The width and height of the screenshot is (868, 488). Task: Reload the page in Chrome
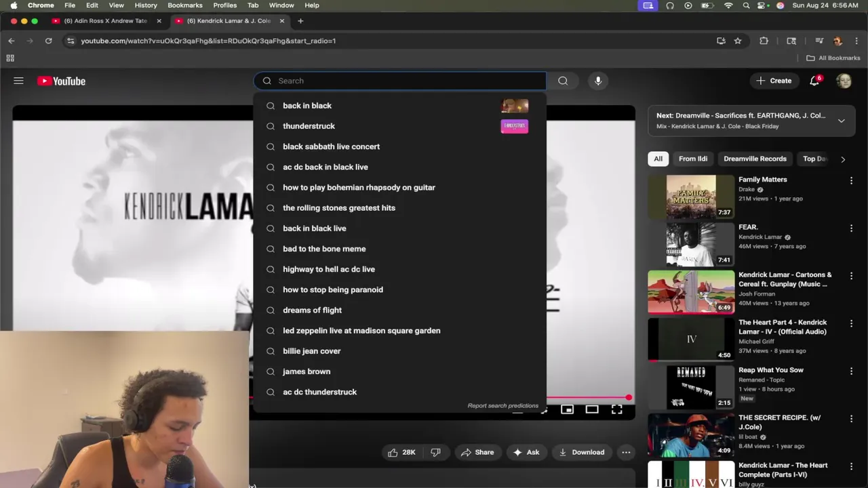(48, 41)
